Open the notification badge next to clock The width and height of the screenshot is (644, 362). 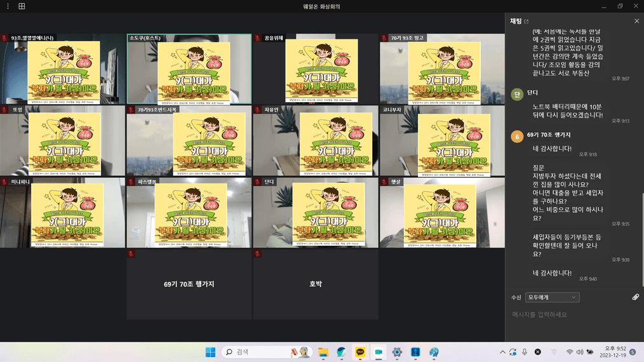coord(633,352)
